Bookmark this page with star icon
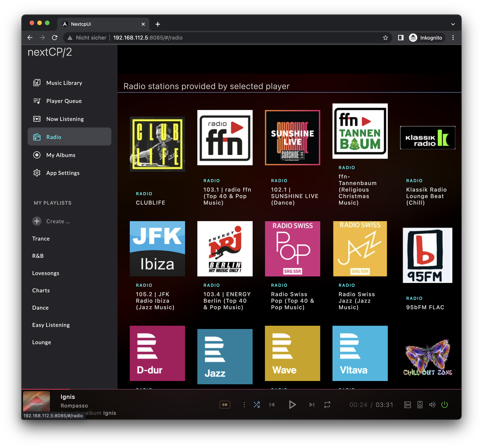 coord(385,38)
